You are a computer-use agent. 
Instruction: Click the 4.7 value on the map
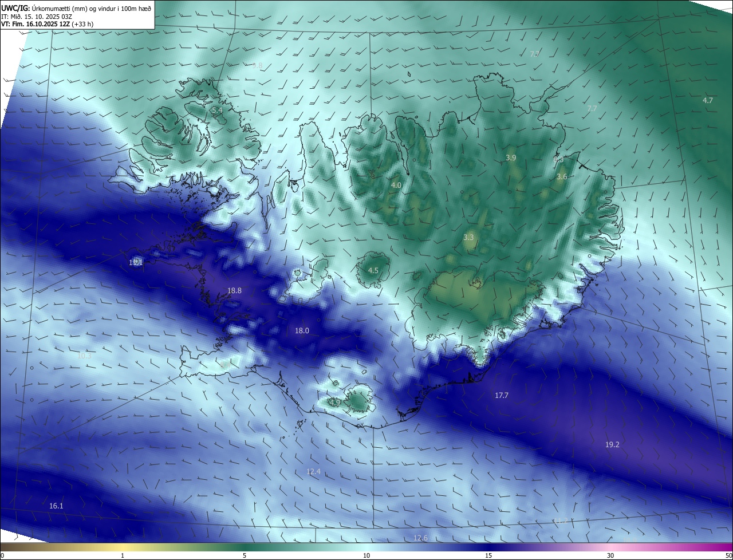[708, 100]
